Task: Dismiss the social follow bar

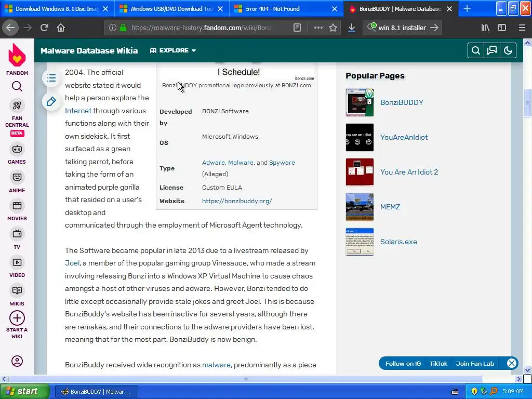Action: click(511, 363)
